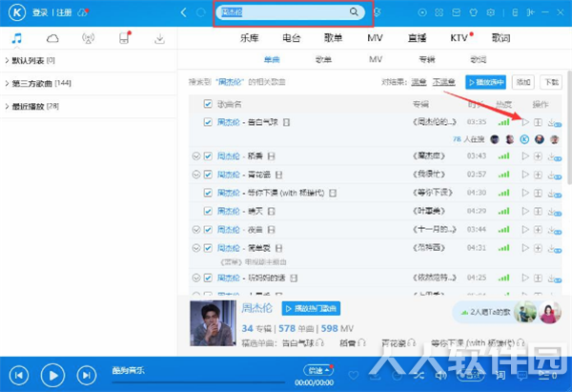Go back with the left arrow
Viewport: 572px width, 392px height.
click(183, 12)
